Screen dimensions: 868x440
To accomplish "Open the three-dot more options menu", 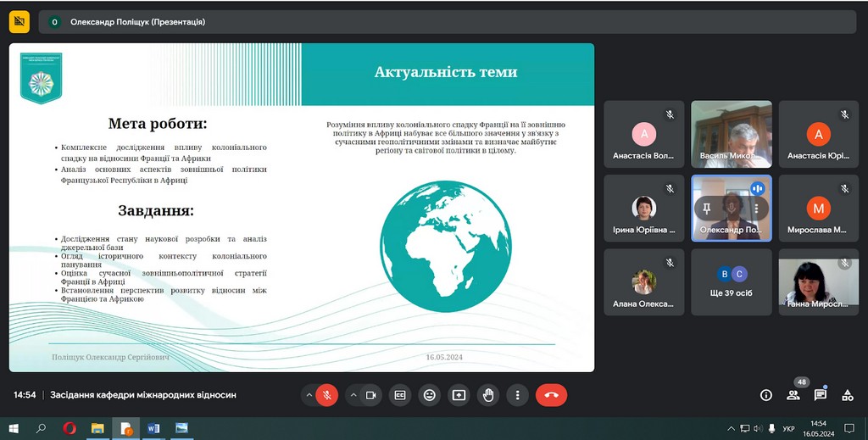I will pos(517,395).
